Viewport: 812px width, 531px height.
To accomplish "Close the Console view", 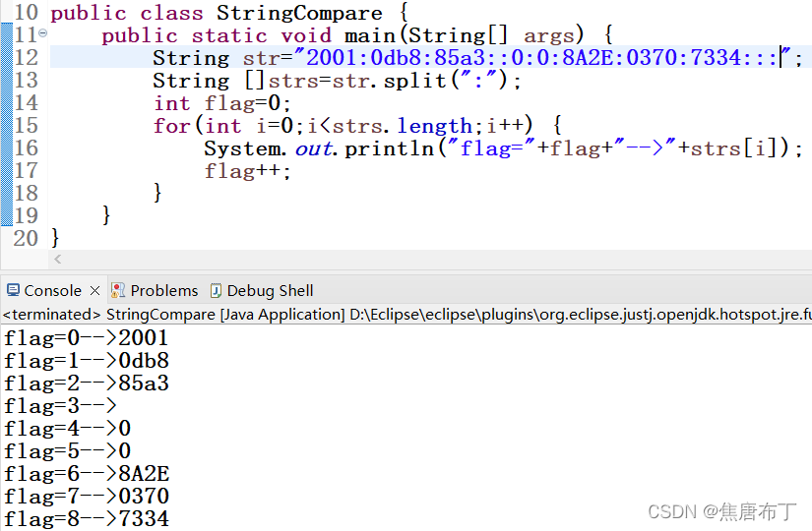I will pyautogui.click(x=94, y=291).
